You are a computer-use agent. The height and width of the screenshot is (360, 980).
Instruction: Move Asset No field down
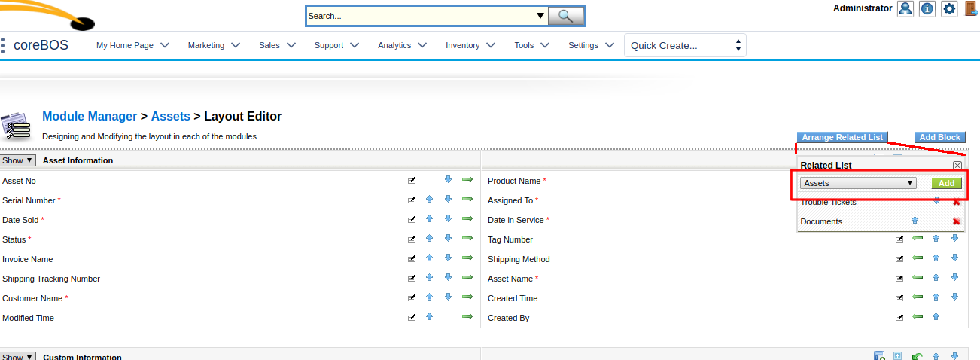click(x=448, y=179)
